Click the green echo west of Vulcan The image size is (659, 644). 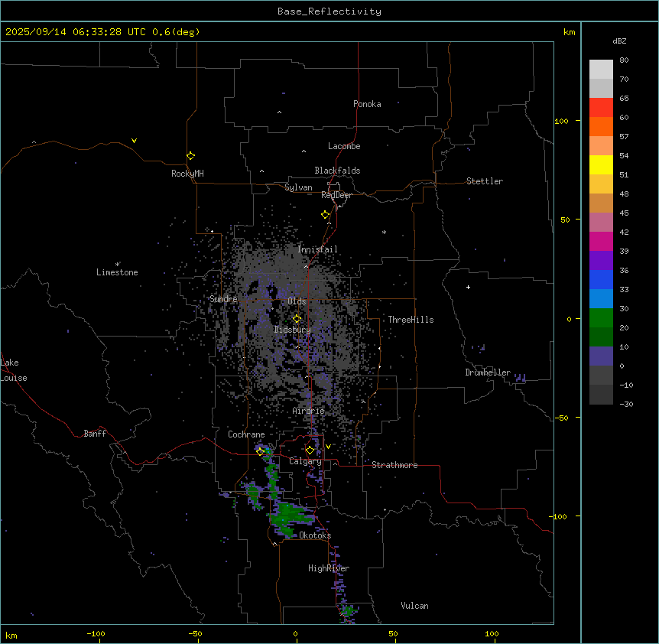coord(348,610)
